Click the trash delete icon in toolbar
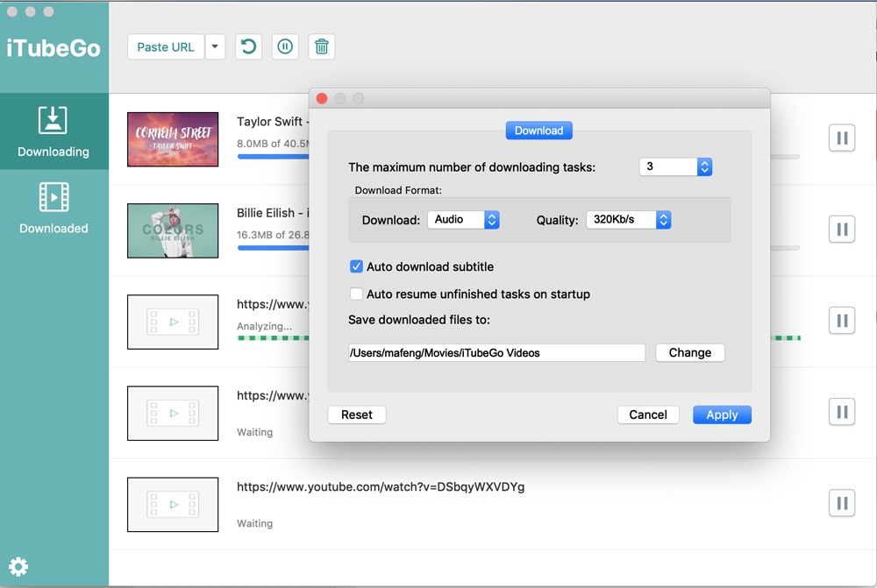The image size is (877, 588). pyautogui.click(x=322, y=47)
